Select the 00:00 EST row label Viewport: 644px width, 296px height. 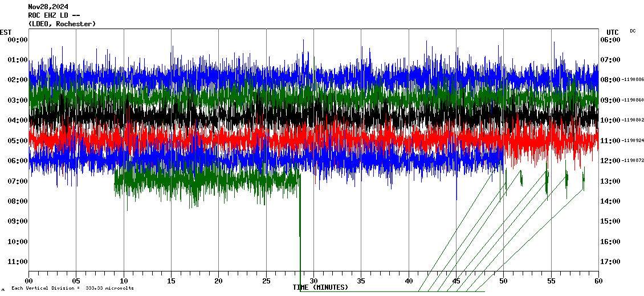click(x=18, y=40)
